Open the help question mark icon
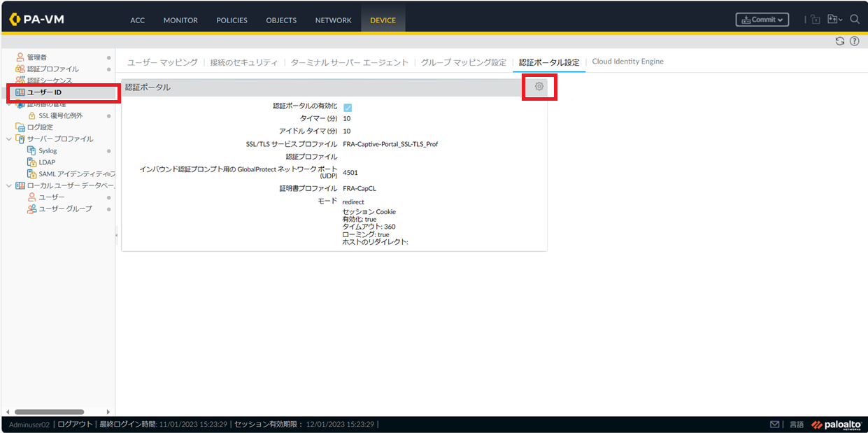 pos(854,41)
